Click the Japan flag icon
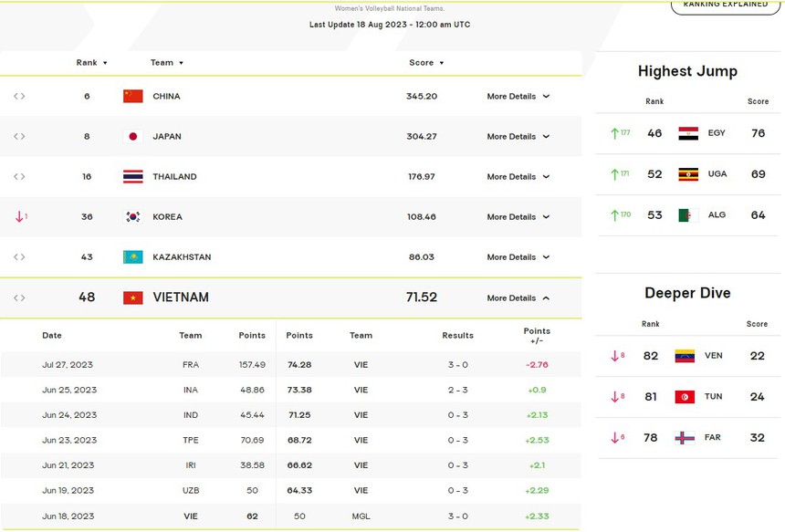Viewport: 785px width, 532px height. [x=133, y=136]
